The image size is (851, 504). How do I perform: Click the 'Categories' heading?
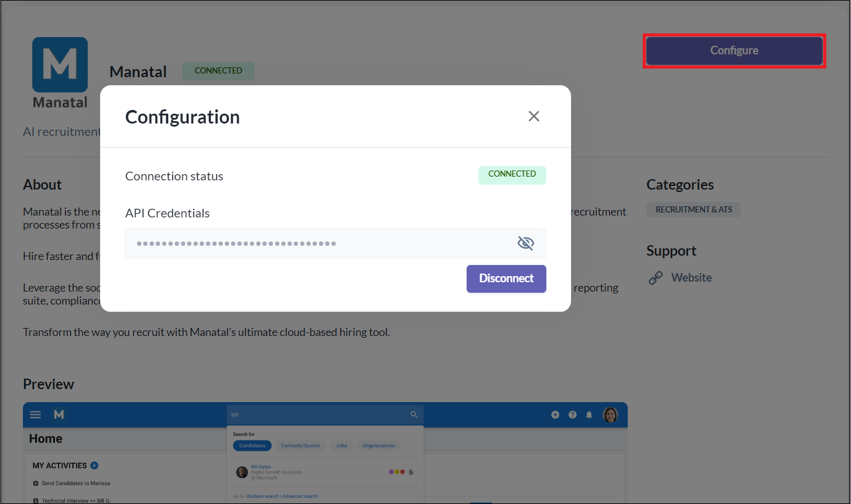point(680,185)
